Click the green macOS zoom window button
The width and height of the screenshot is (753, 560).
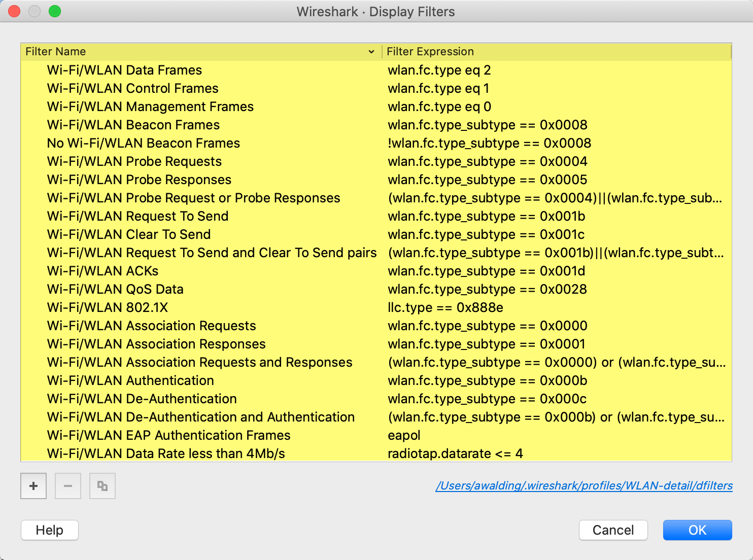coord(55,11)
